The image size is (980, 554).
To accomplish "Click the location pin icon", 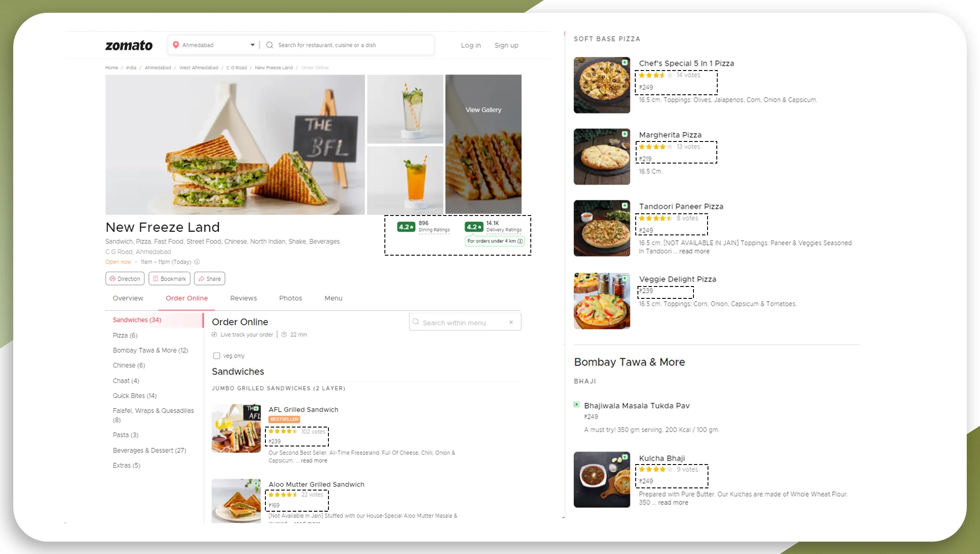I will click(x=176, y=45).
